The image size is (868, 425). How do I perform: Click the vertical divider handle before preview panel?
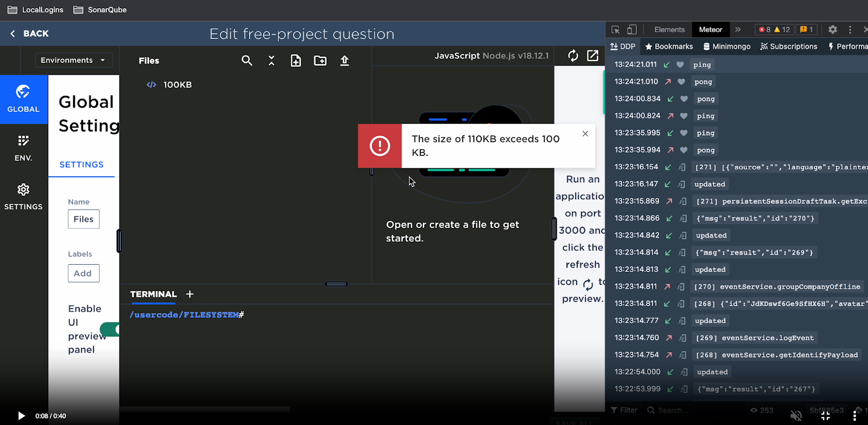pos(554,229)
